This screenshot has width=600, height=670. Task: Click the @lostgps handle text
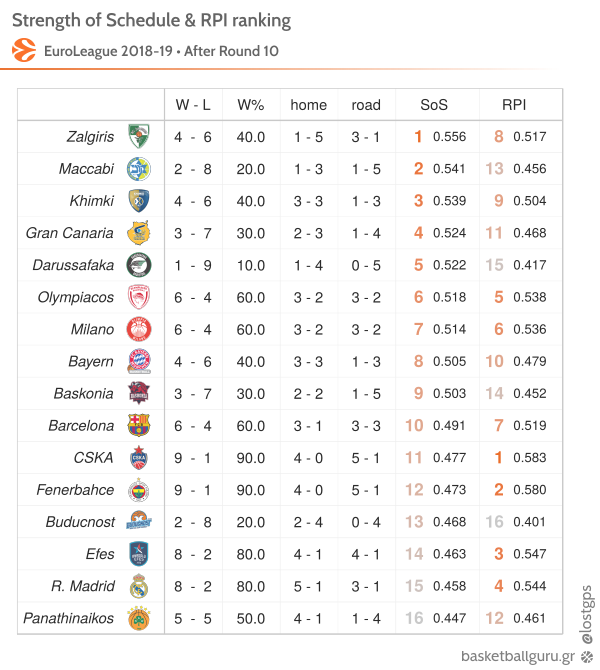[587, 614]
